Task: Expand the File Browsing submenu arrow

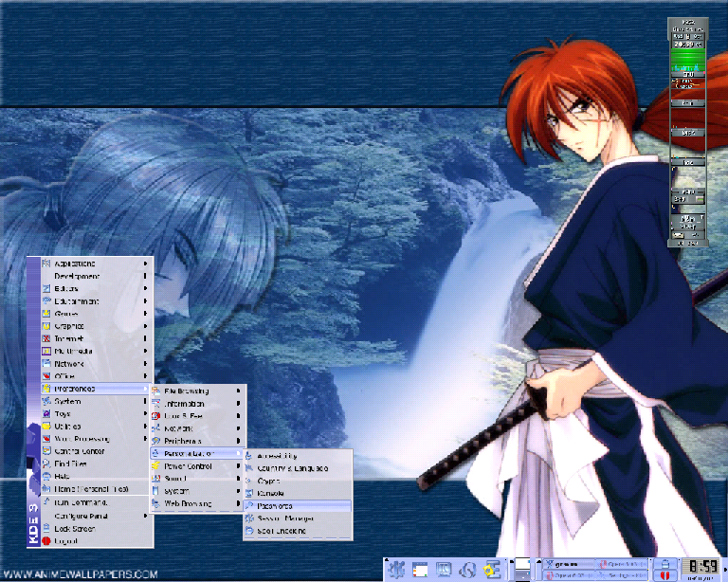Action: [x=238, y=391]
